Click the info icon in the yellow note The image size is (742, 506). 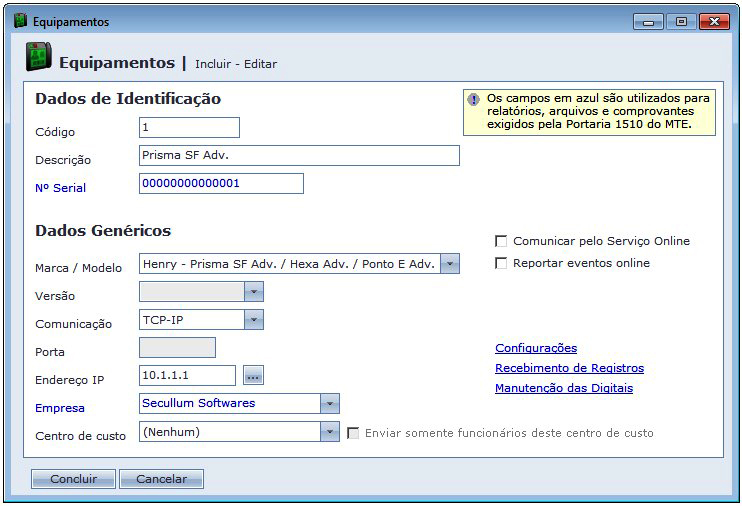point(473,99)
